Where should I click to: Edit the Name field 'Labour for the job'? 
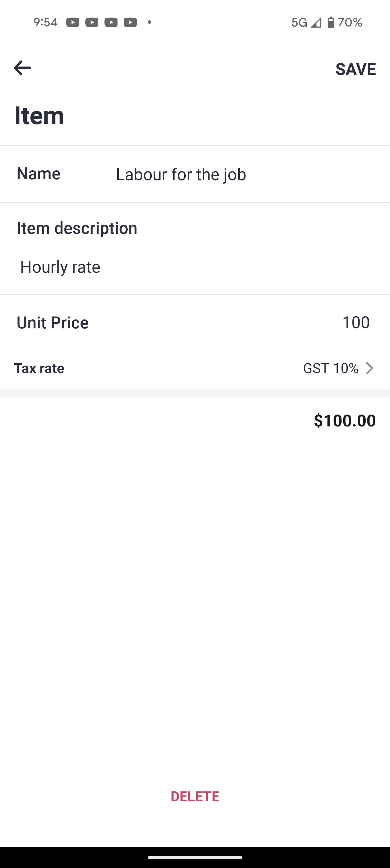click(181, 174)
